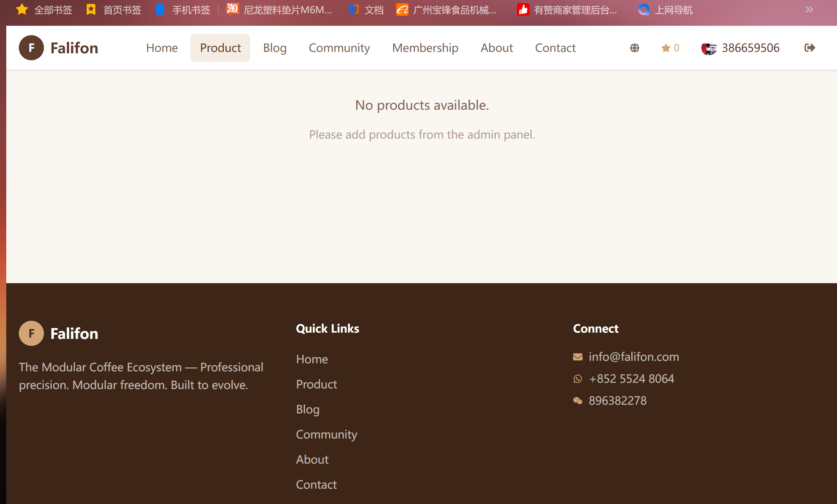Click the username 386659506
Image resolution: width=837 pixels, height=504 pixels.
click(x=751, y=48)
